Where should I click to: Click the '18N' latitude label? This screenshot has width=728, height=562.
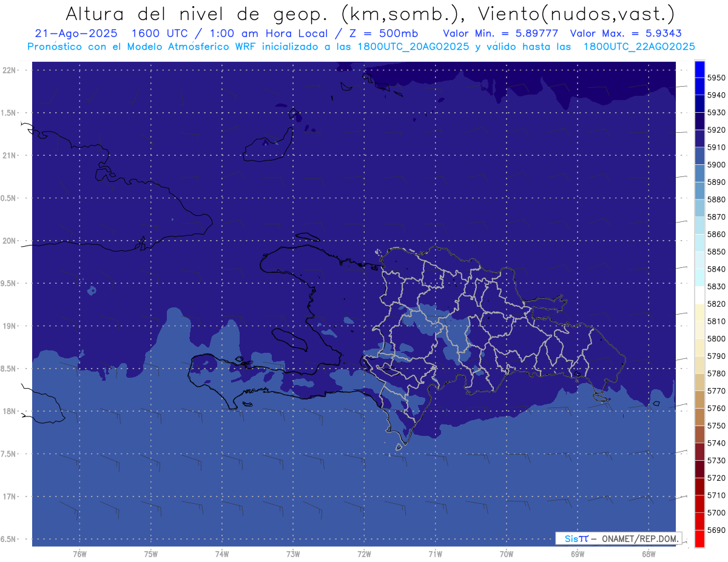[10, 412]
